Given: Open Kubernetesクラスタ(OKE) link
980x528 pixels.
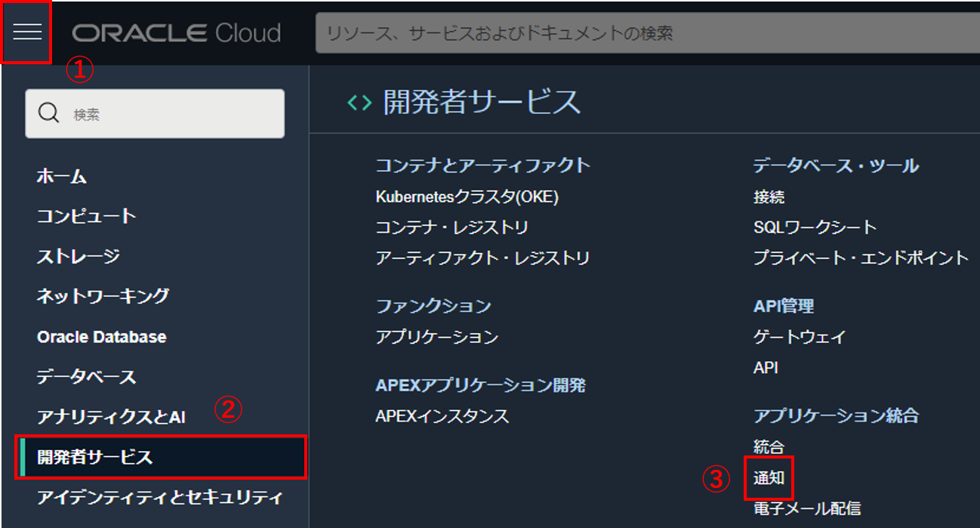Looking at the screenshot, I should click(467, 197).
